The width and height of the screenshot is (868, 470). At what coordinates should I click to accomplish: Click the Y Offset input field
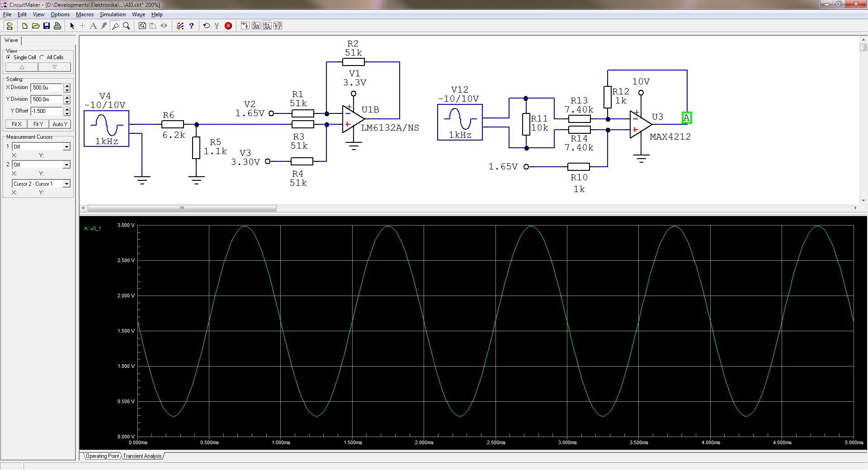(47, 111)
